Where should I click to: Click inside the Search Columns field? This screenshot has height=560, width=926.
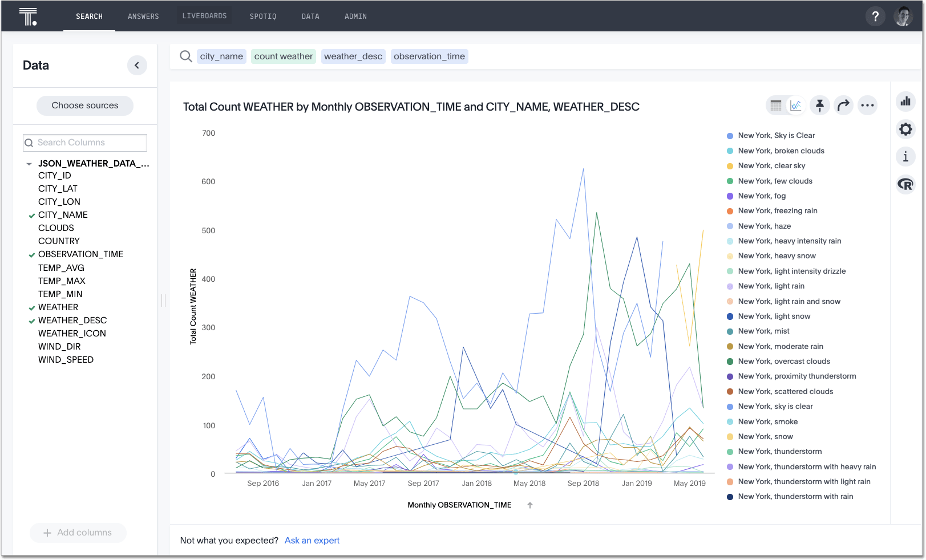84,142
